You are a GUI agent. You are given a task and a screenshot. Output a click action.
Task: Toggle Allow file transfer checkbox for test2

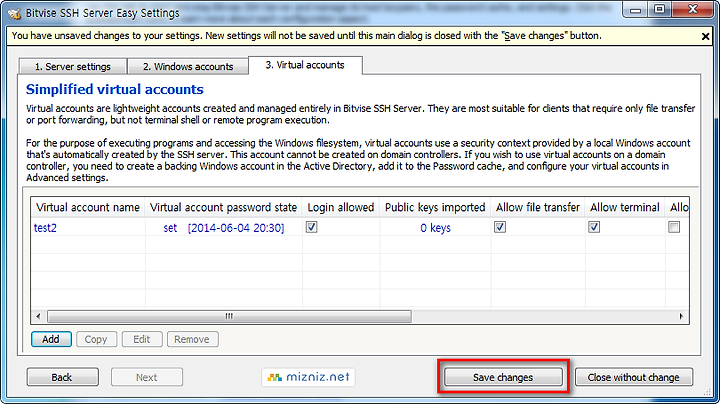point(500,227)
